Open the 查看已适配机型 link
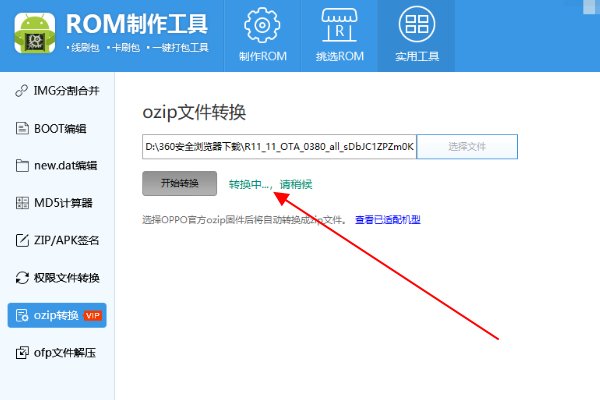The height and width of the screenshot is (400, 600). point(388,220)
